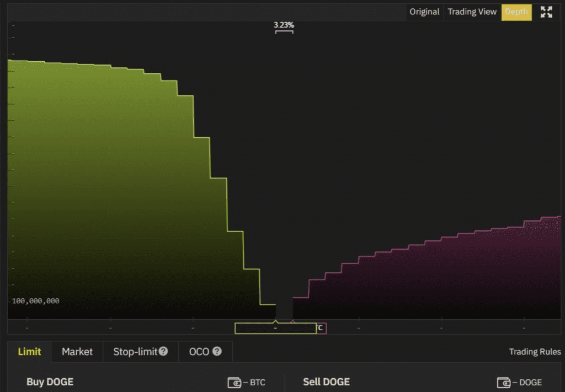This screenshot has height=392, width=565.
Task: Click the fullscreen expand icon
Action: (546, 12)
